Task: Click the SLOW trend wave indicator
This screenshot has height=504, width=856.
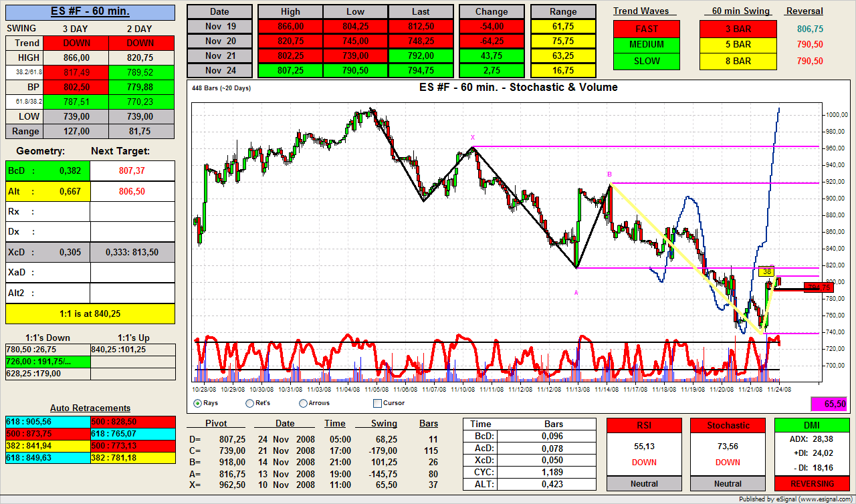Action: [647, 61]
